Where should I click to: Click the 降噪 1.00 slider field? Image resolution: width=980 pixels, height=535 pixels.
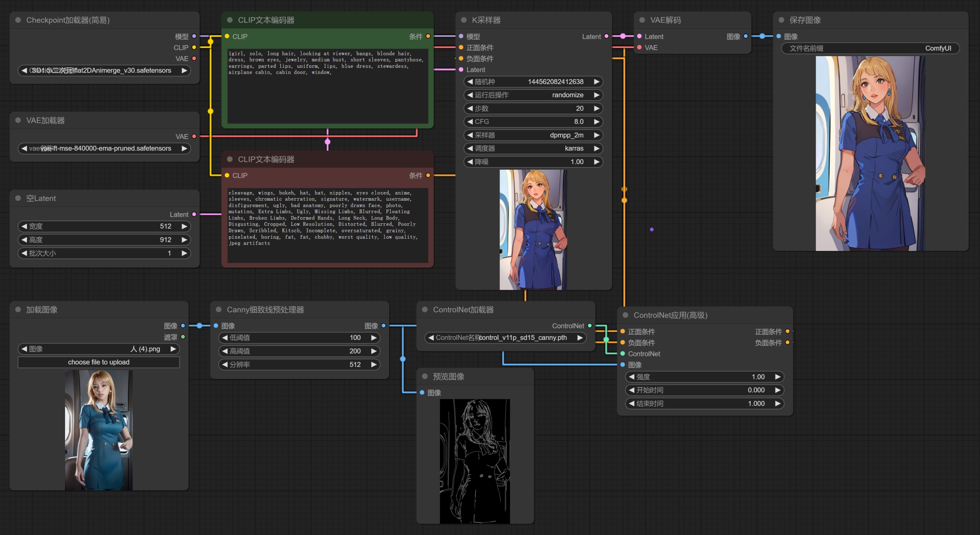point(533,162)
